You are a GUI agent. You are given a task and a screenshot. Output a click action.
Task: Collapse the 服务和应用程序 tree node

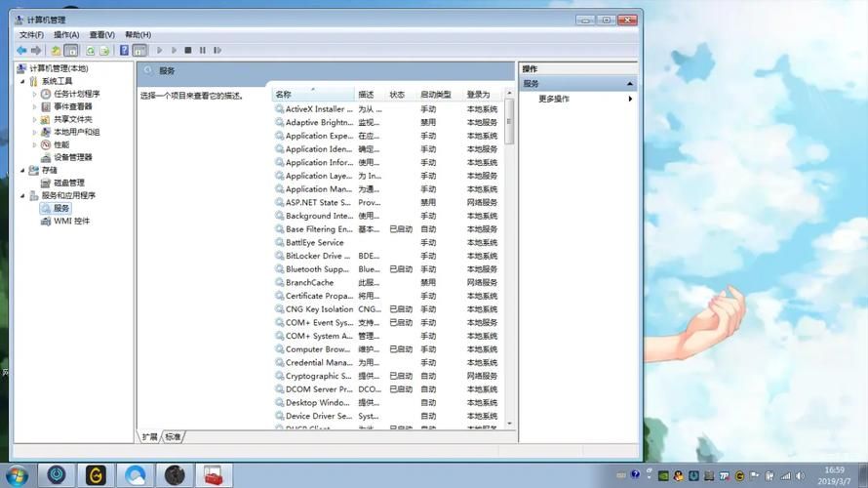click(x=22, y=196)
